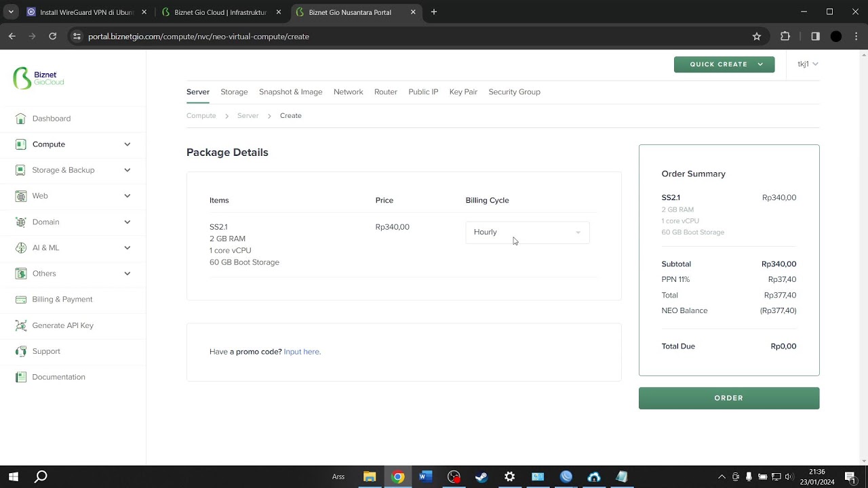Open the Windows Start menu
The height and width of the screenshot is (488, 868).
(x=14, y=476)
